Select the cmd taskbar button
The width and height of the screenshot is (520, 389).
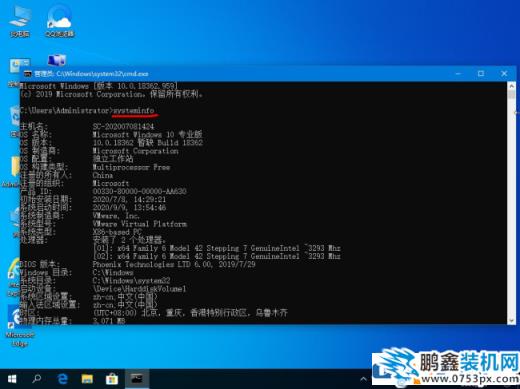pos(137,379)
